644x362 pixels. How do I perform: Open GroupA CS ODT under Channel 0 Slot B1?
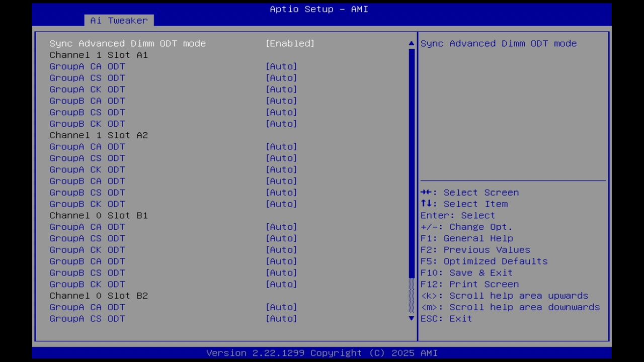(x=87, y=238)
